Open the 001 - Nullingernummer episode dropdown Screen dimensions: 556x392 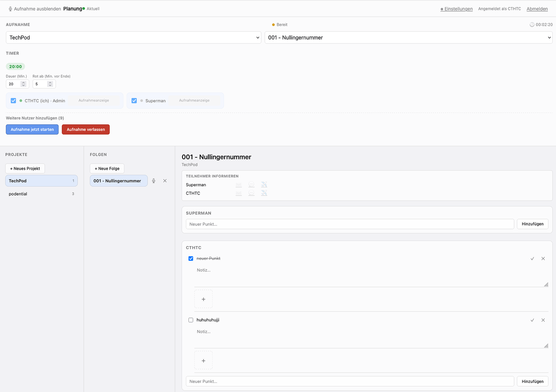click(409, 38)
